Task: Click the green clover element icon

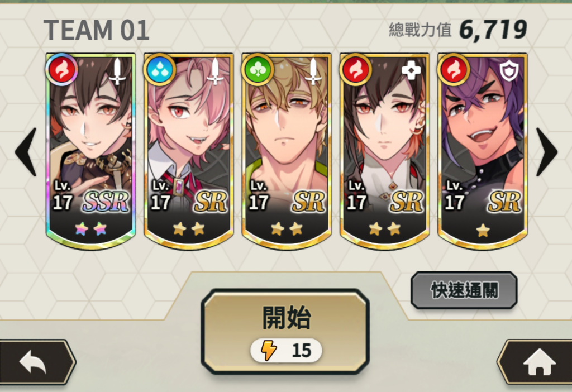Action: (x=258, y=70)
